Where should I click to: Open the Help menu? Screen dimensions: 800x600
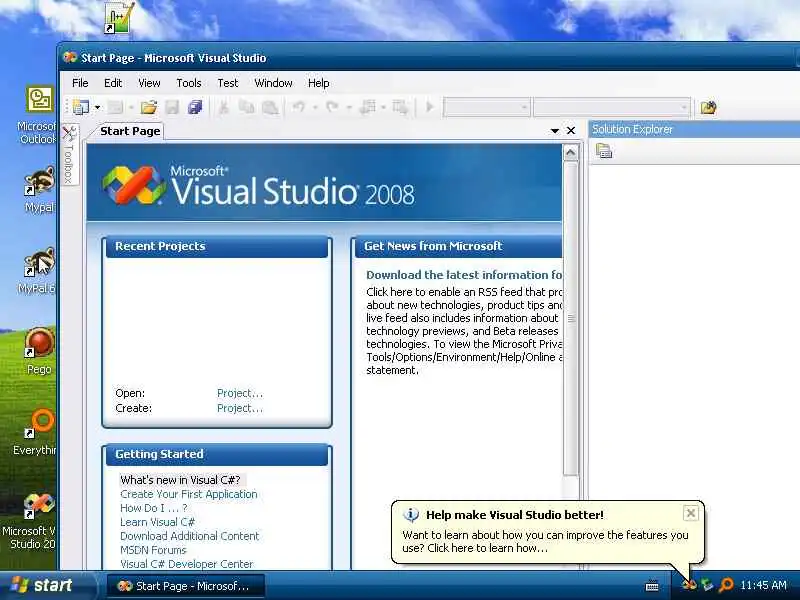(x=318, y=83)
